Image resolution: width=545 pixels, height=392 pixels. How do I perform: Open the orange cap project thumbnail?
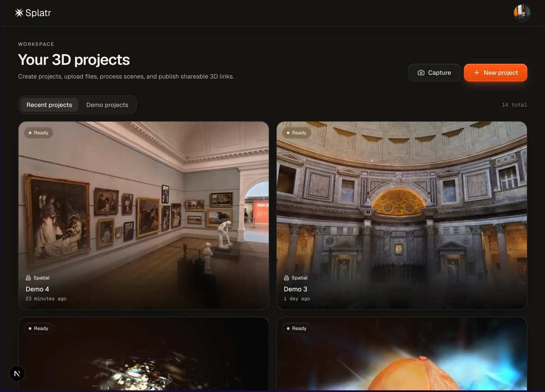402,354
